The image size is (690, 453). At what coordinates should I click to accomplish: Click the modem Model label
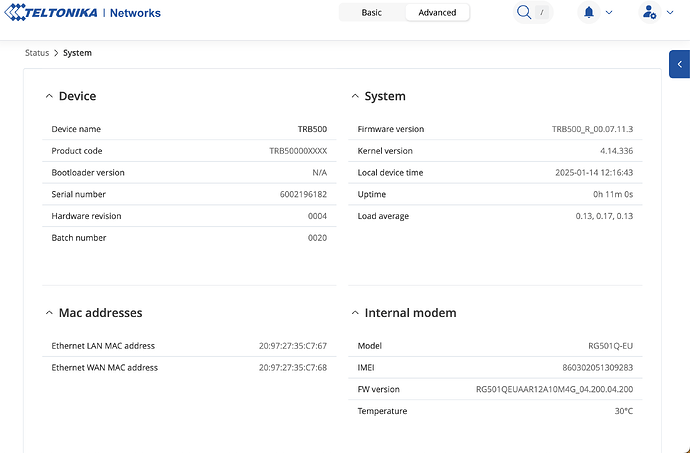point(369,346)
